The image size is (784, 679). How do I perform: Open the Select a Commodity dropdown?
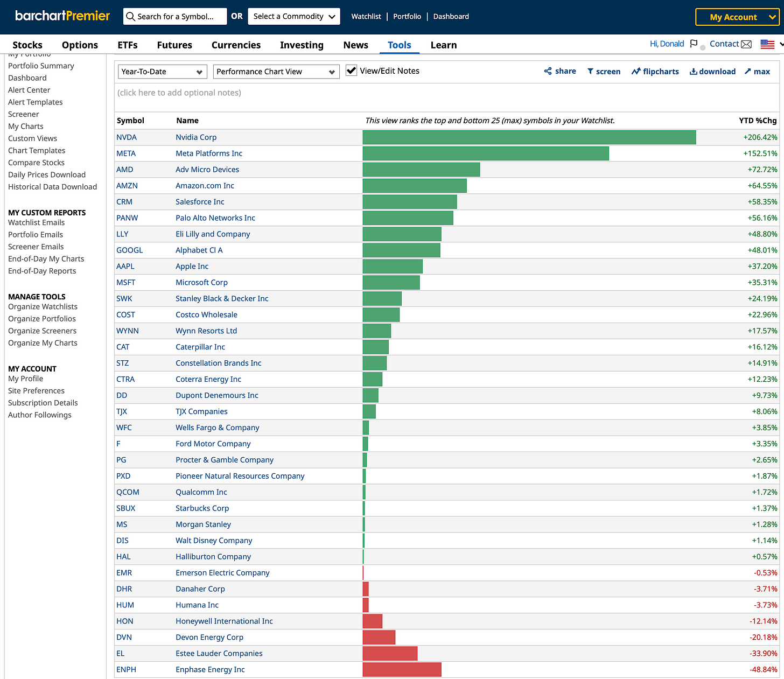click(x=294, y=17)
